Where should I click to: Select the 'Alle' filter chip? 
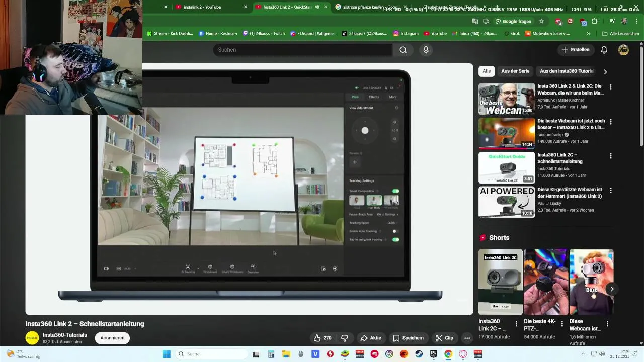pyautogui.click(x=487, y=71)
